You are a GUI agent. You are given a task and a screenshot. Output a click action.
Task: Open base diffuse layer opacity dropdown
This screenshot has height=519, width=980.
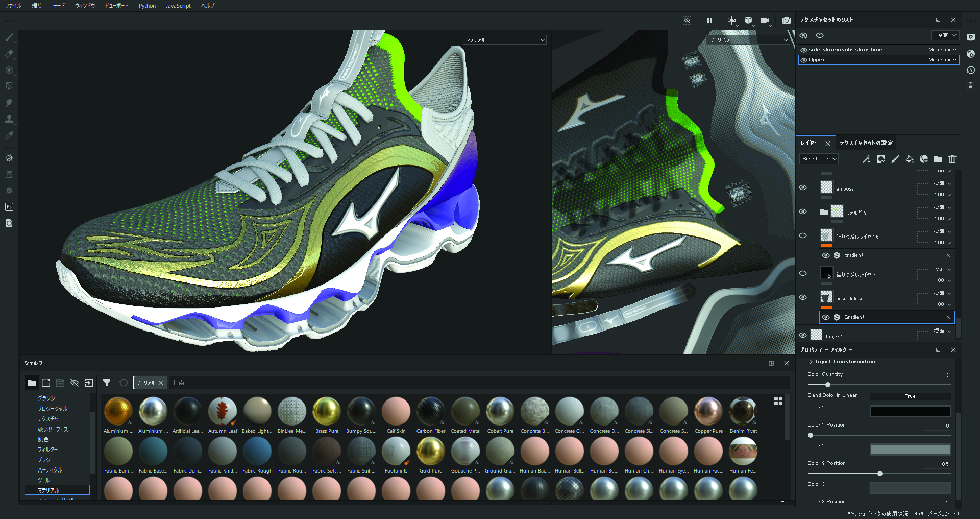943,304
